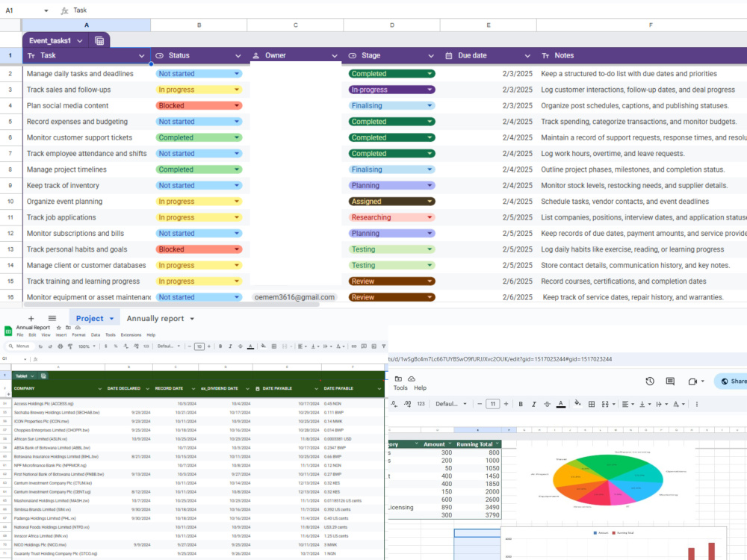
Task: Click the Menus search box in Annual Report
Action: [x=19, y=346]
